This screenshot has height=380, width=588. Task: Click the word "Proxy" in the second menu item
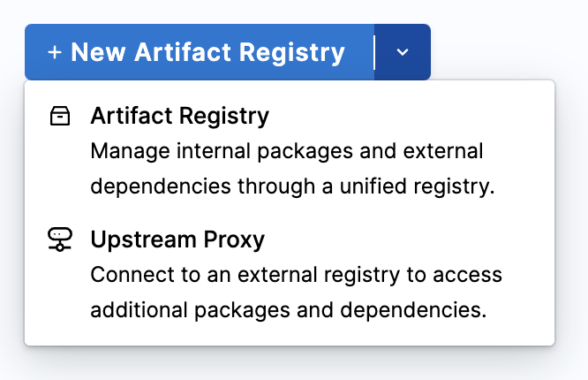pyautogui.click(x=234, y=240)
